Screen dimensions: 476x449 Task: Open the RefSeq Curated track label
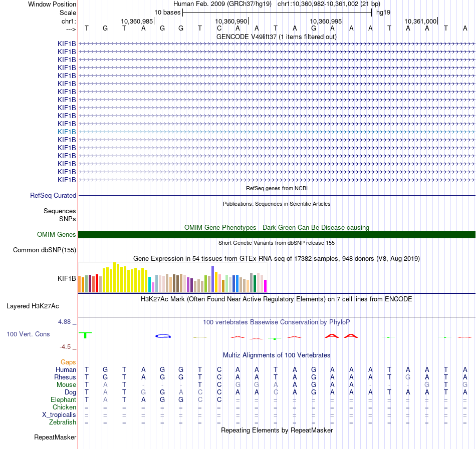53,196
